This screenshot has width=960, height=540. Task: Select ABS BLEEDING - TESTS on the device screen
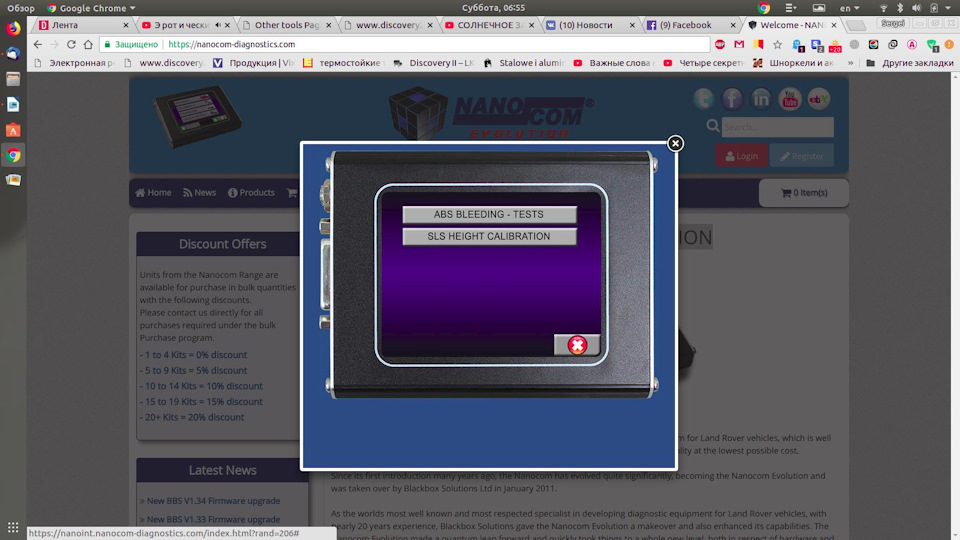pyautogui.click(x=489, y=214)
